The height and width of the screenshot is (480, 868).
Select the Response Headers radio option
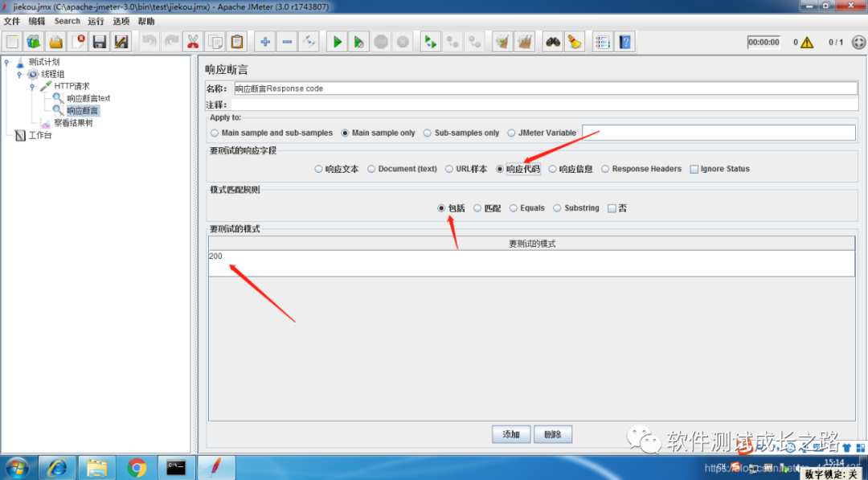pos(606,170)
